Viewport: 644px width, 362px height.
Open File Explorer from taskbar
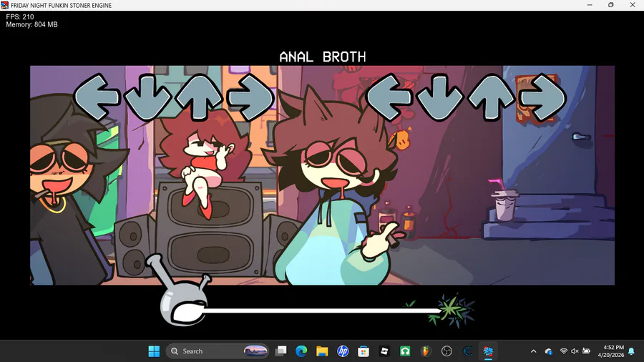tap(322, 351)
